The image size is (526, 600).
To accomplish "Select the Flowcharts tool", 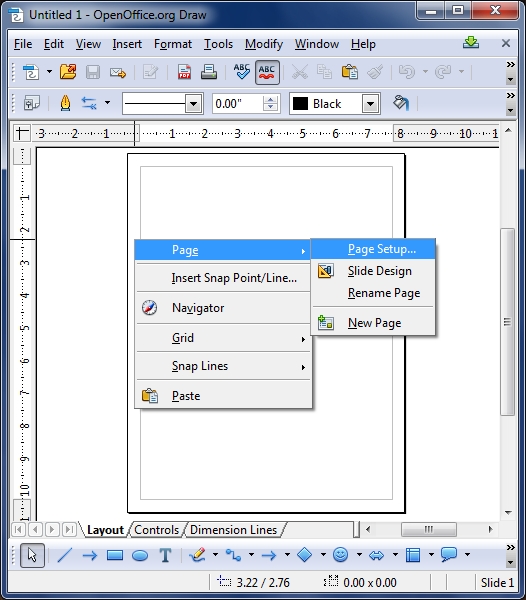I will coord(413,555).
